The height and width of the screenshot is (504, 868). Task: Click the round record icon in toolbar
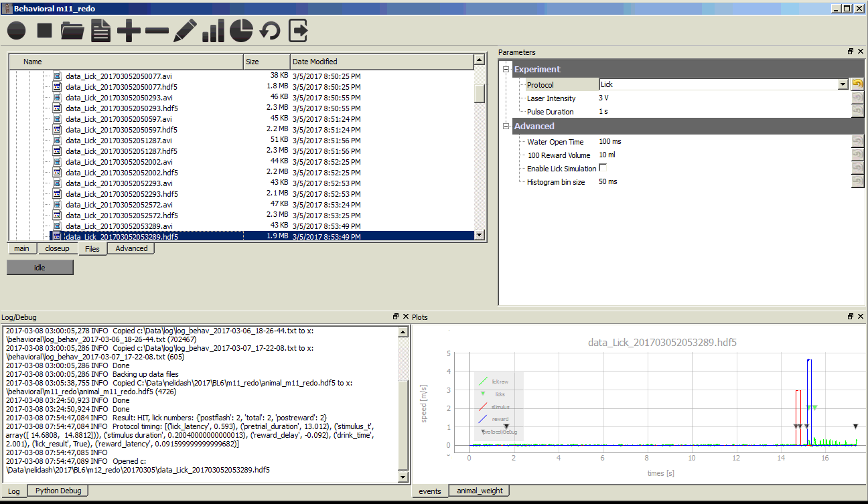17,31
